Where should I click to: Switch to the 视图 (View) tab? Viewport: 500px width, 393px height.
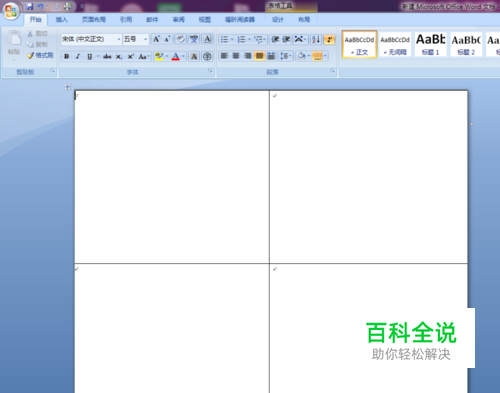pos(205,20)
